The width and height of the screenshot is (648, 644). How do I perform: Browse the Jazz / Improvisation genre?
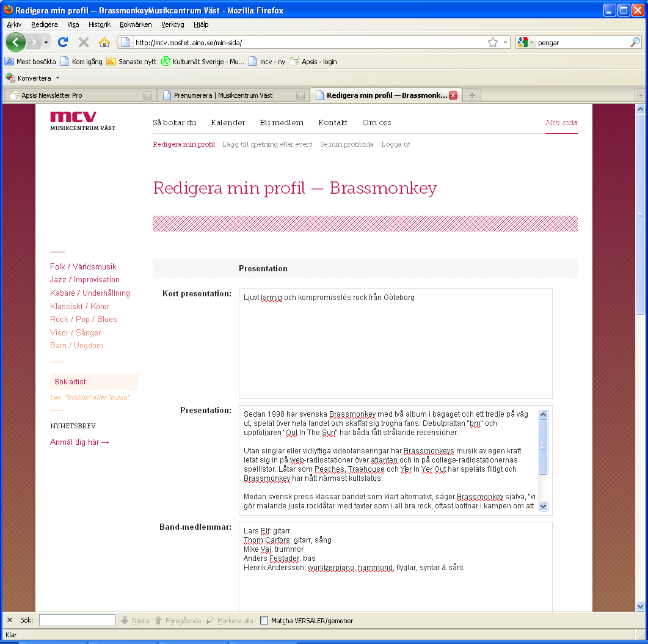tap(85, 279)
